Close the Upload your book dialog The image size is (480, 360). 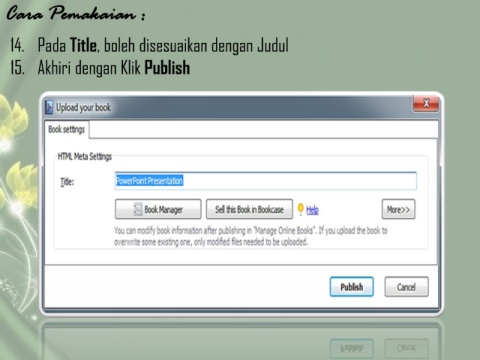point(426,103)
